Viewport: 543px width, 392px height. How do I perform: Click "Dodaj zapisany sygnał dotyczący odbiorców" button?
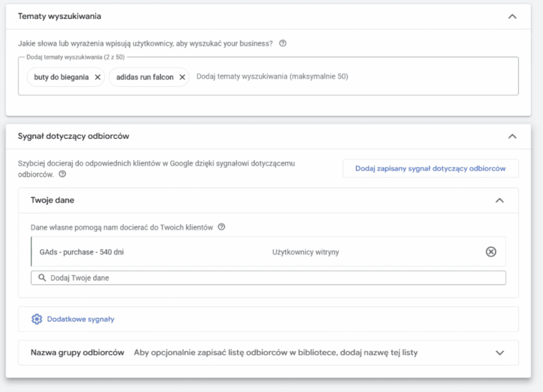pyautogui.click(x=430, y=168)
